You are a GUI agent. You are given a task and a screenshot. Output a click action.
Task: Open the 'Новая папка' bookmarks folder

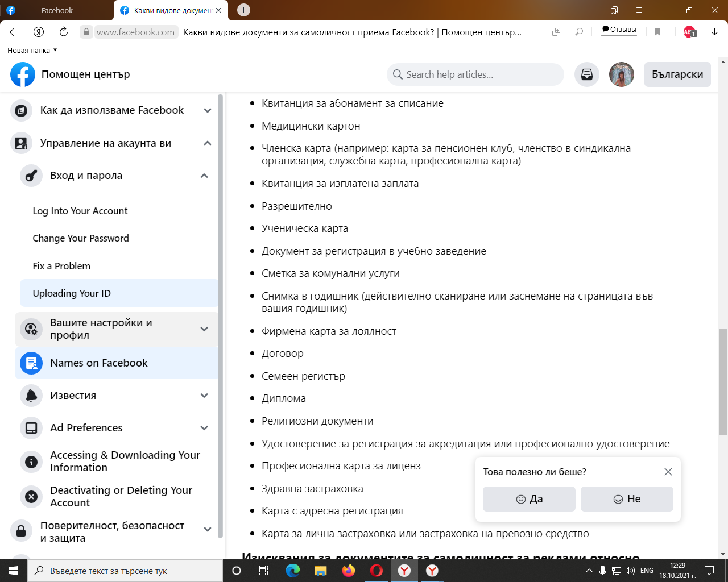click(32, 50)
